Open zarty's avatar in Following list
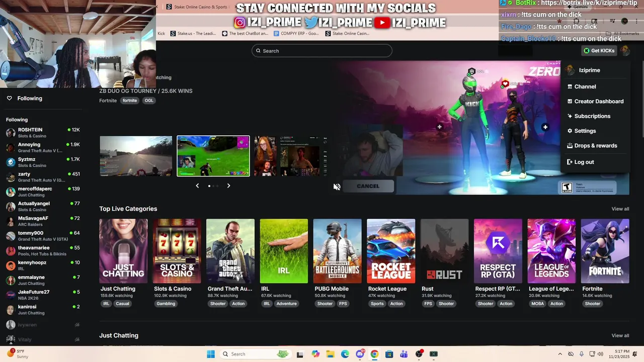This screenshot has height=362, width=644. [11, 177]
